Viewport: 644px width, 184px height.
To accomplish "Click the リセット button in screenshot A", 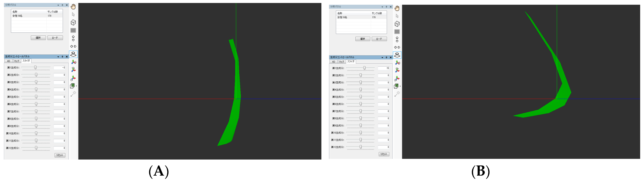I will 60,155.
